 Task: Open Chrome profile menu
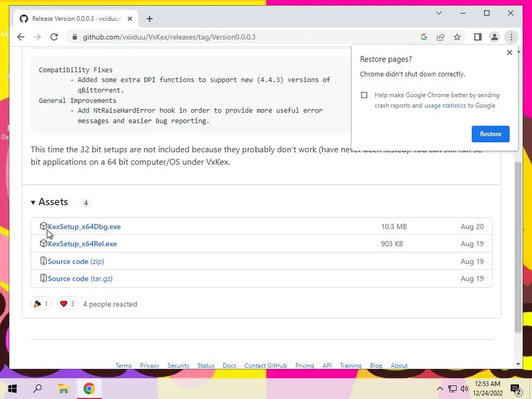coord(495,37)
